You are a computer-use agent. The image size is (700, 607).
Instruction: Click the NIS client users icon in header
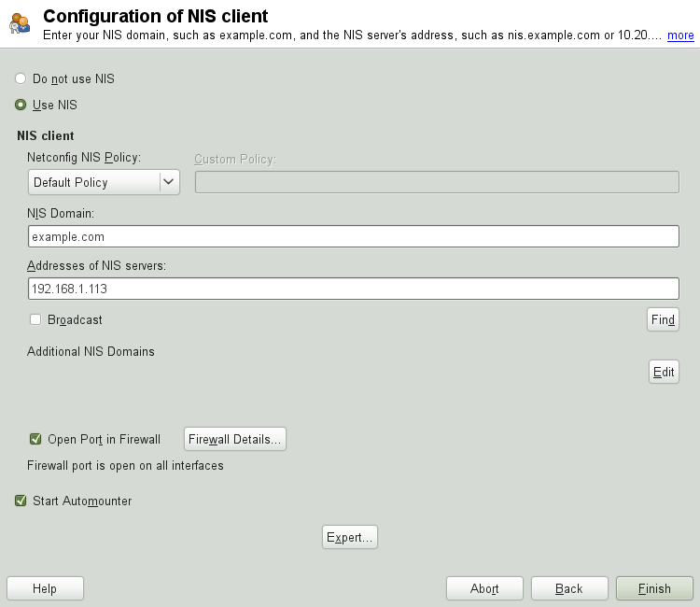tap(20, 23)
